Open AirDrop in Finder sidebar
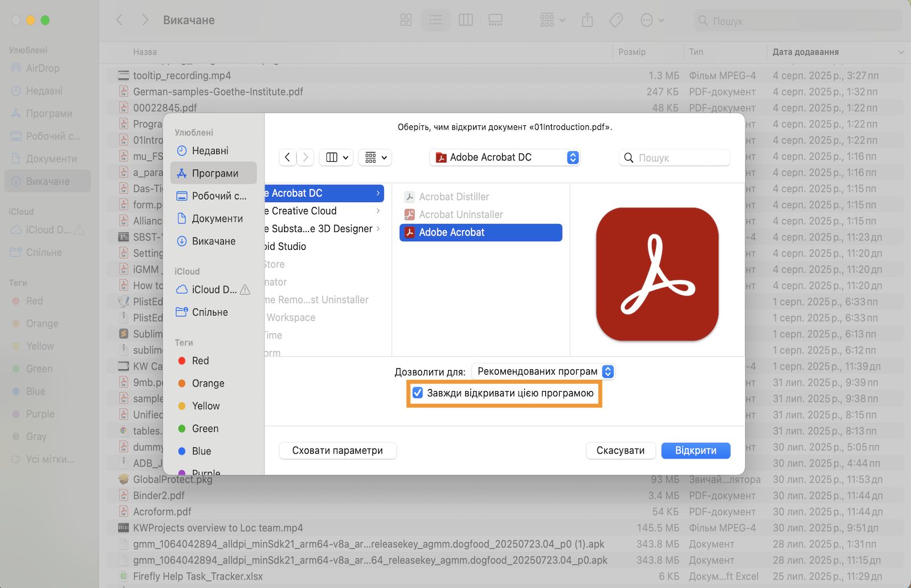The height and width of the screenshot is (588, 911). click(48, 68)
